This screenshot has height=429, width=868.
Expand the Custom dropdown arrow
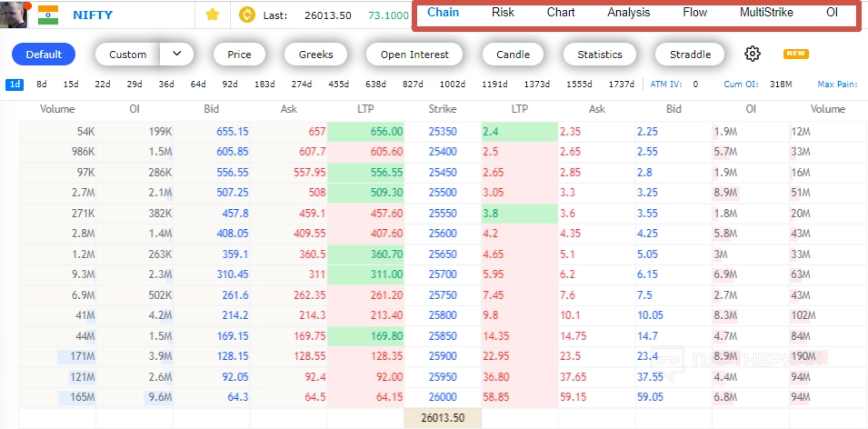click(177, 54)
